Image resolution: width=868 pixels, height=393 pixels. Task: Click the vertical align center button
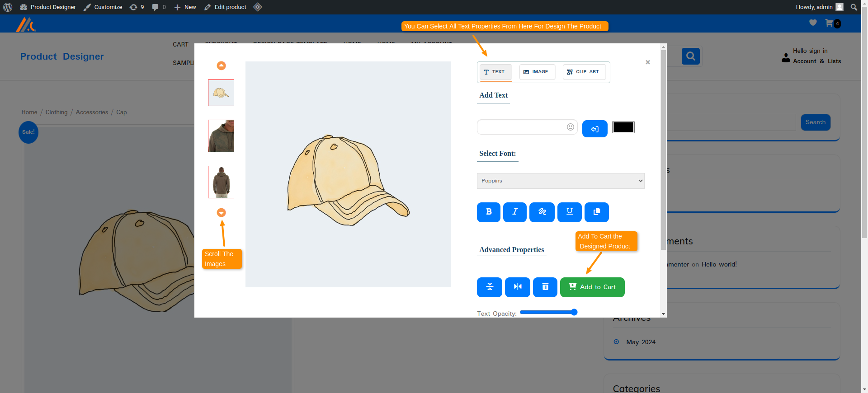[490, 287]
